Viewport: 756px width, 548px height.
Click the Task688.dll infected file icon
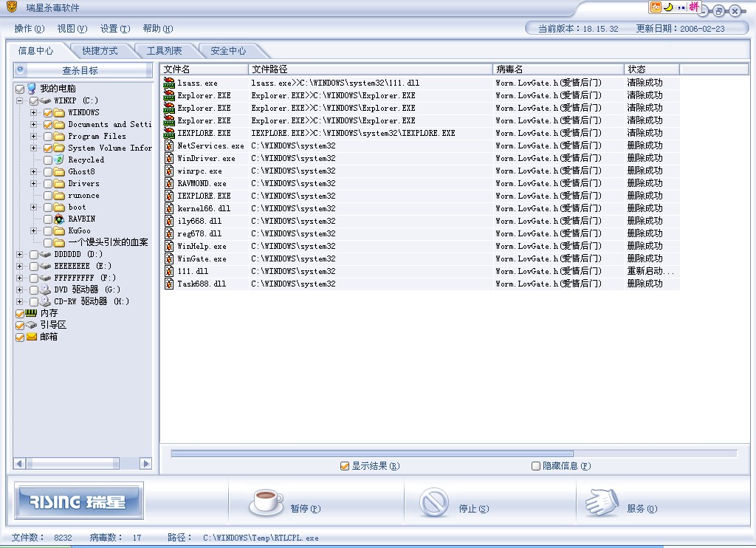coord(169,283)
